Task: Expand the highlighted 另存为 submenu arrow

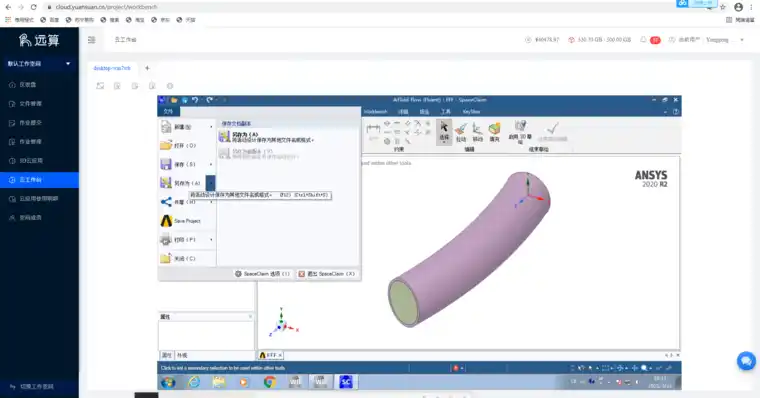Action: click(x=211, y=183)
